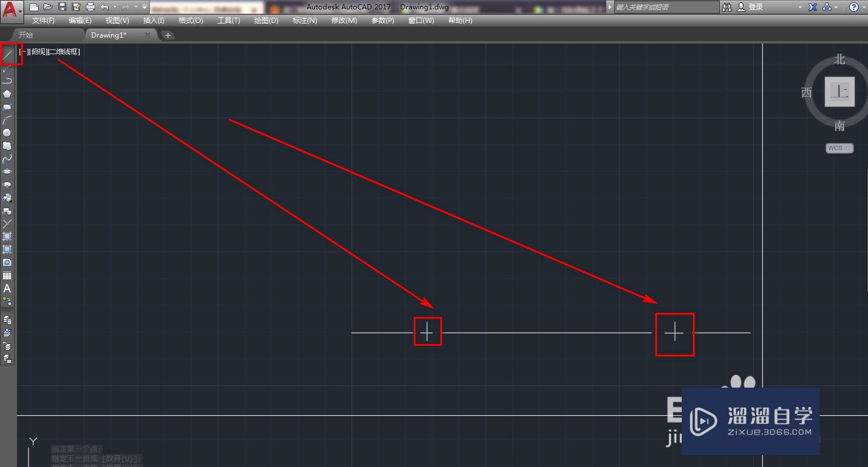This screenshot has height=467, width=868.
Task: Select the Spline tool
Action: pyautogui.click(x=7, y=159)
